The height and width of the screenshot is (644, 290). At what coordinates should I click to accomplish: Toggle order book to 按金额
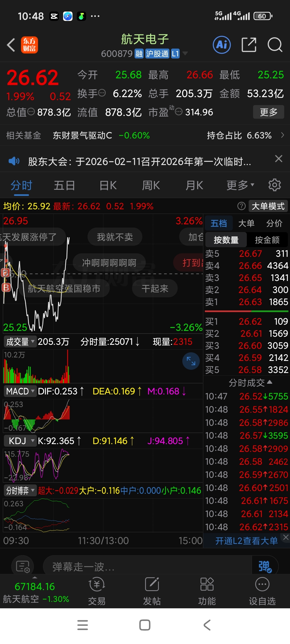pyautogui.click(x=267, y=240)
